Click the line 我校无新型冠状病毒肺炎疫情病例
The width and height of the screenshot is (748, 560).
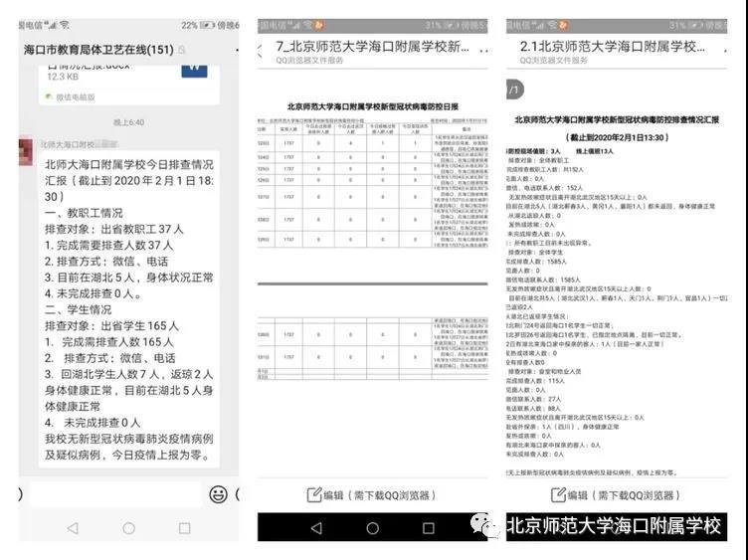tap(128, 439)
